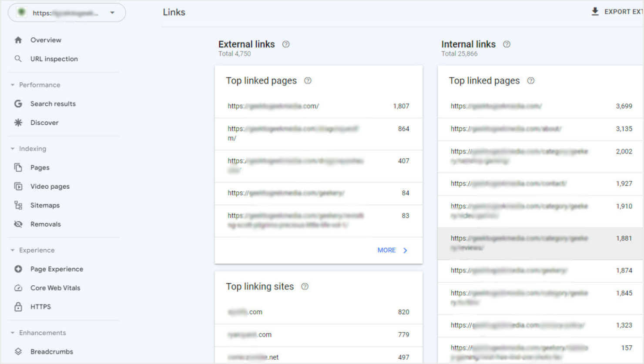The image size is (644, 364).
Task: Open the property selector dropdown
Action: [x=112, y=13]
